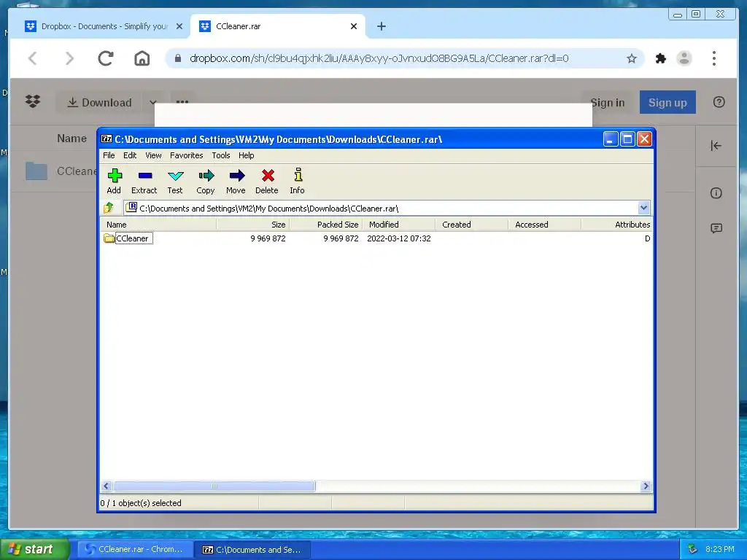The image size is (747, 560).
Task: Open a new Chrome tab
Action: (x=381, y=26)
